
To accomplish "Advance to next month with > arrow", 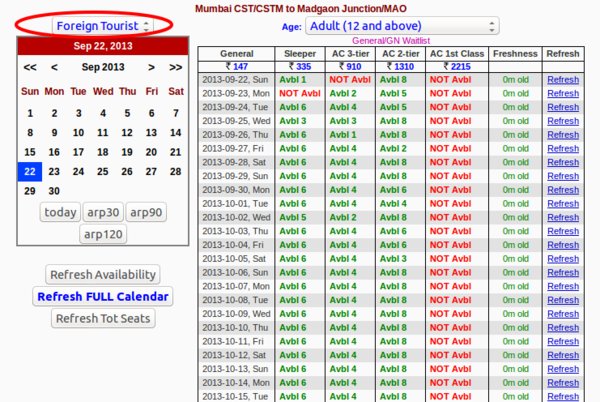I will click(151, 67).
